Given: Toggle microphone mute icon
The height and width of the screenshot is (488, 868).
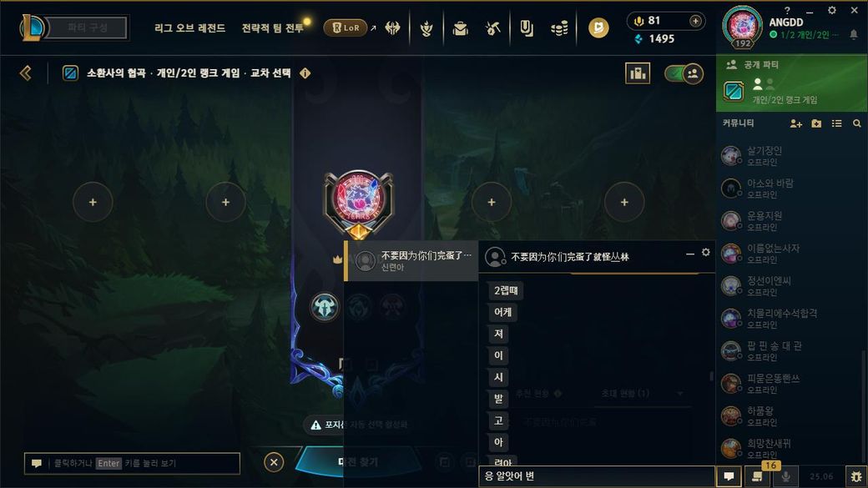Looking at the screenshot, I should tap(785, 476).
